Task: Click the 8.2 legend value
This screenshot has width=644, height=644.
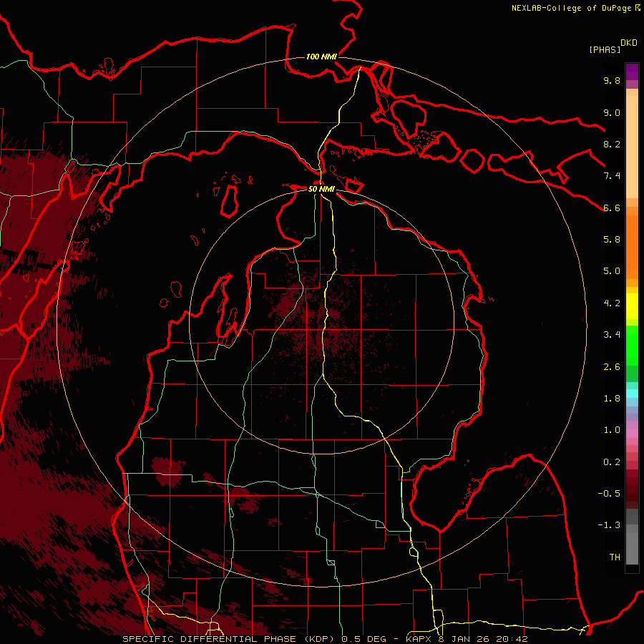Action: tap(612, 144)
